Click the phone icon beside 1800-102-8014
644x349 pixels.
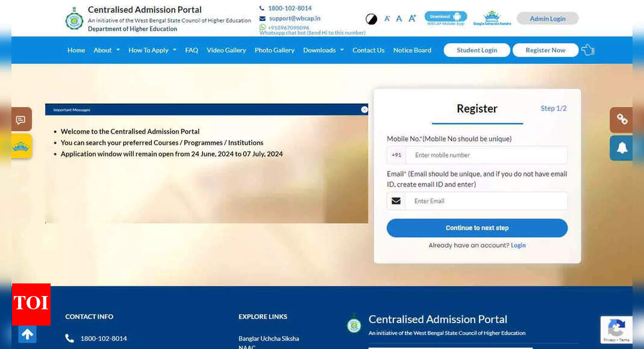(261, 8)
